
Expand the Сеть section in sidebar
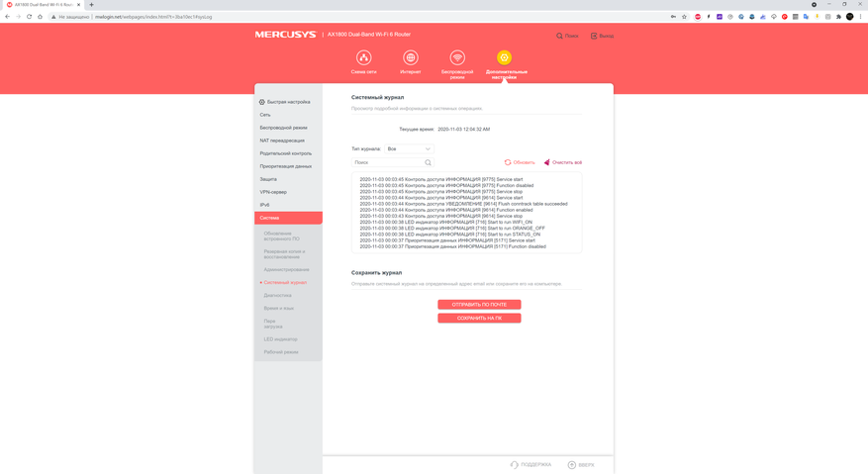[265, 115]
